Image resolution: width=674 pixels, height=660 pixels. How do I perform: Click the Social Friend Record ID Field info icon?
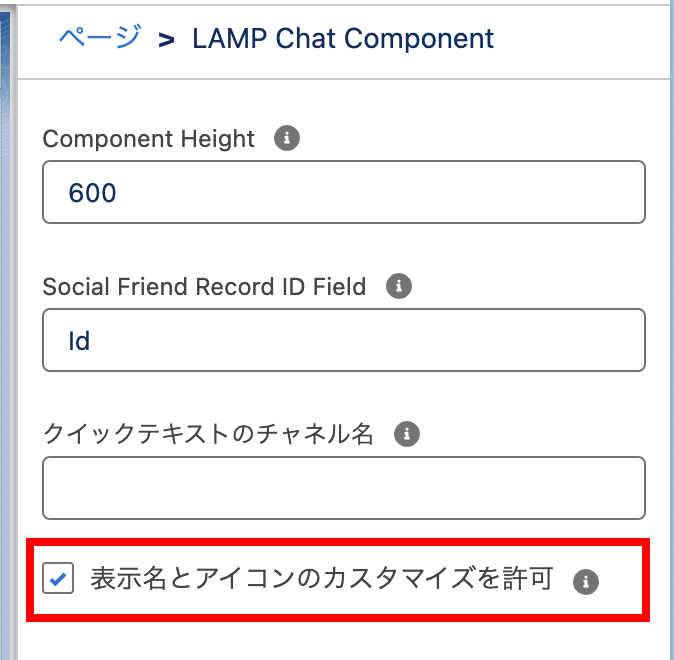tap(398, 287)
